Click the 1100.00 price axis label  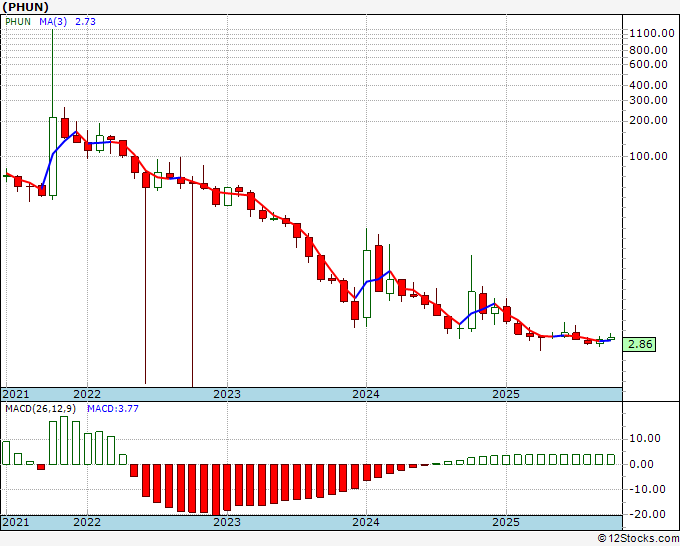pyautogui.click(x=652, y=33)
